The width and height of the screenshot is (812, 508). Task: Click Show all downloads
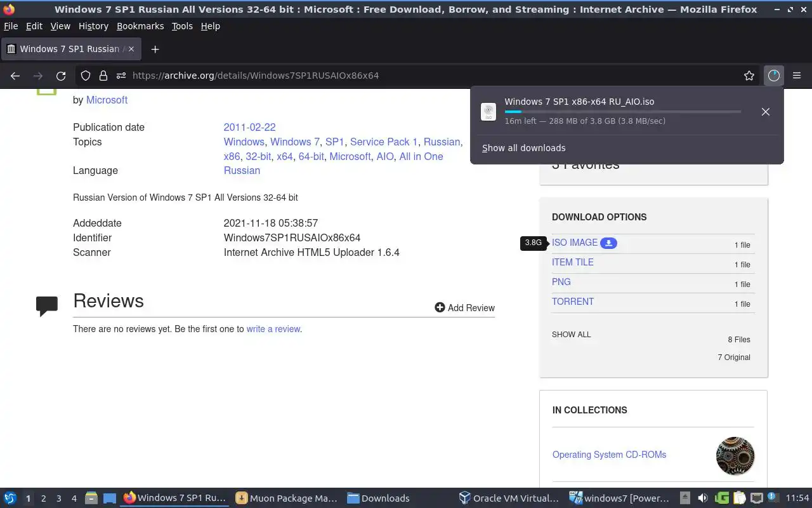[523, 148]
